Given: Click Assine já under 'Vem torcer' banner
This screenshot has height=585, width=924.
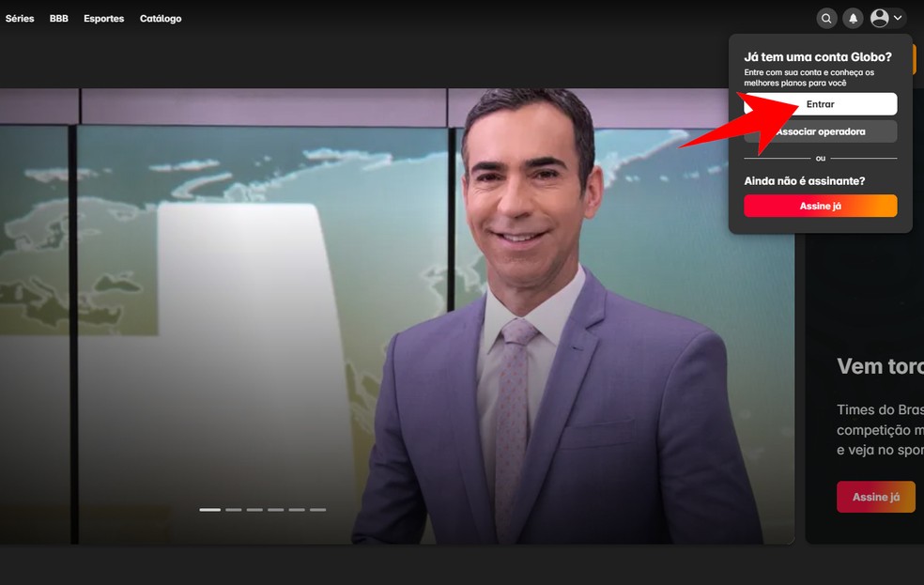Looking at the screenshot, I should pos(876,497).
